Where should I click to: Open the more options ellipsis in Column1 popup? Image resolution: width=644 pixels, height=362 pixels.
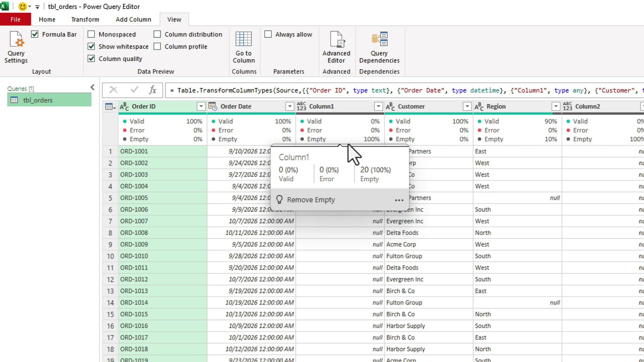399,200
